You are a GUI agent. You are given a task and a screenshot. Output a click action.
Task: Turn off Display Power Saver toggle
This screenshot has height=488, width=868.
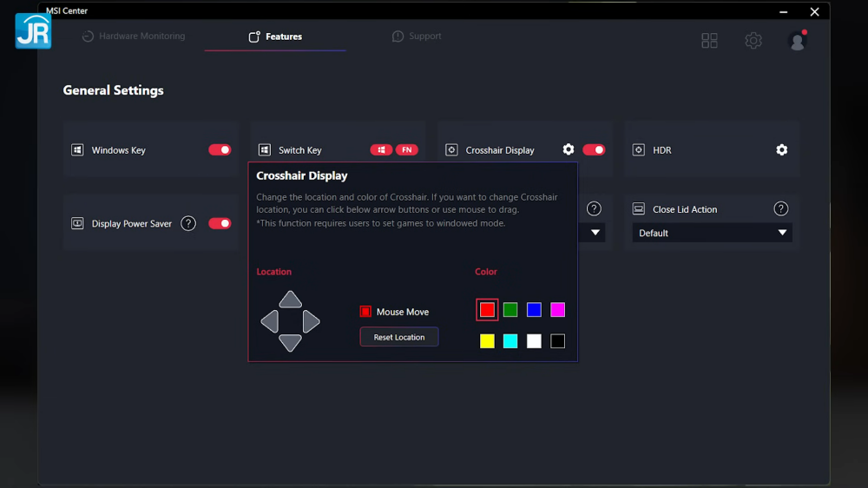click(220, 224)
